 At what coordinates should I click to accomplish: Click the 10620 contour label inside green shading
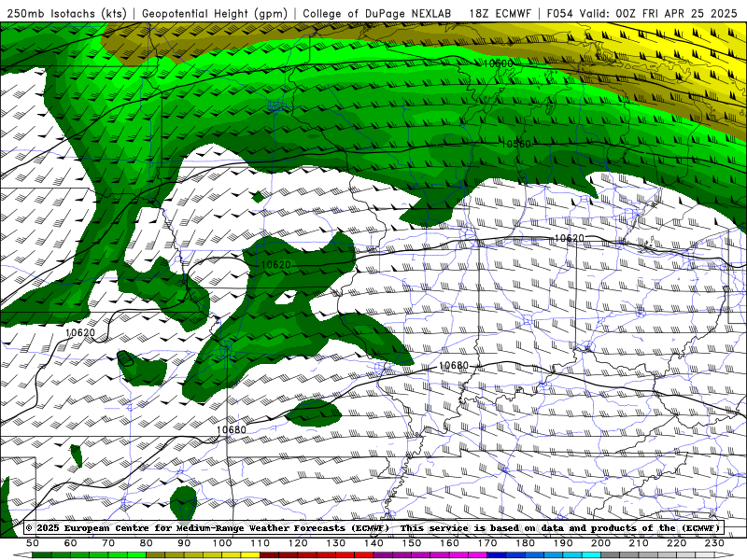(275, 265)
